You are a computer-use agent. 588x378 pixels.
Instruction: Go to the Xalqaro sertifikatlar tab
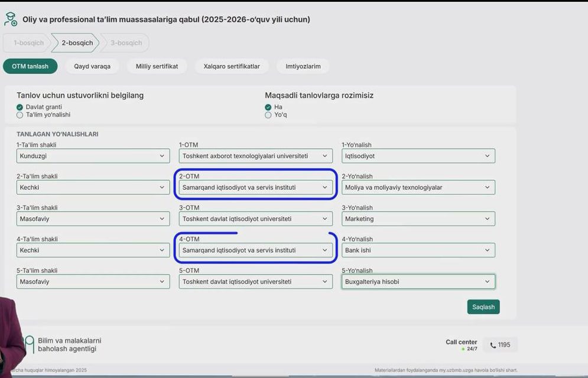click(x=231, y=66)
